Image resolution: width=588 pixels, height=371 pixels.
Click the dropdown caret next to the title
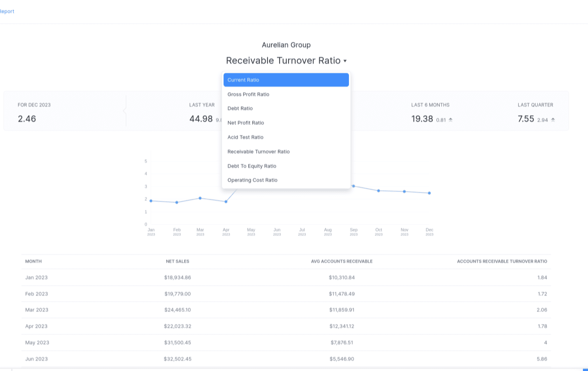point(345,61)
